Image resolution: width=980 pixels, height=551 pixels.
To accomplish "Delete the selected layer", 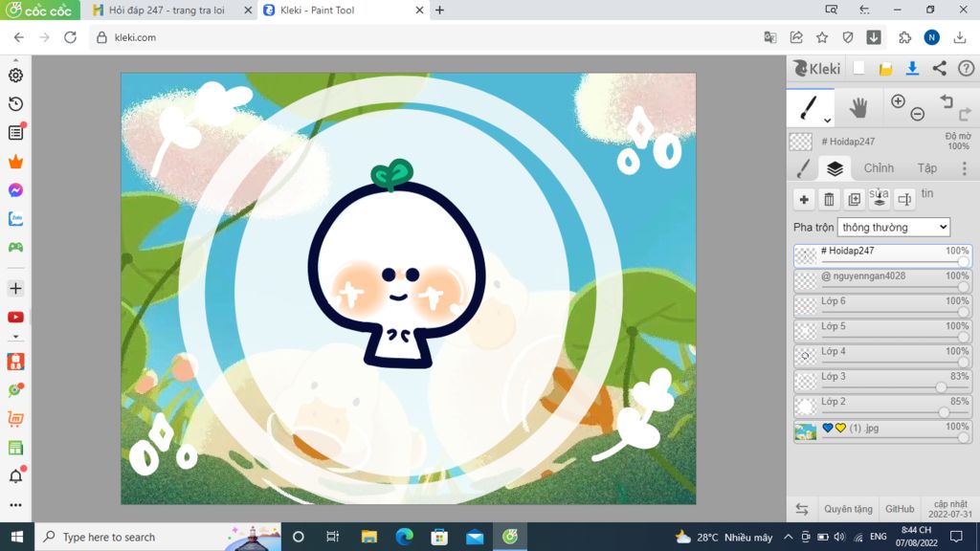I will click(x=829, y=199).
